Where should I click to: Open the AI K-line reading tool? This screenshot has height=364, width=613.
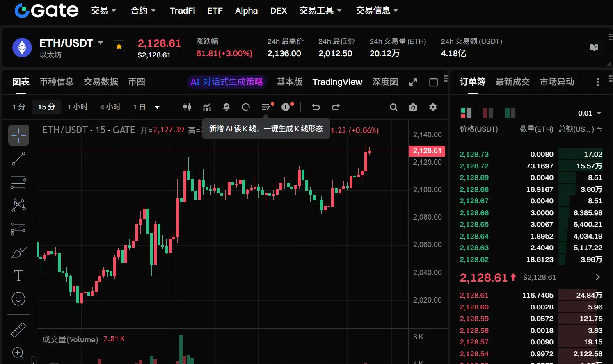(267, 107)
